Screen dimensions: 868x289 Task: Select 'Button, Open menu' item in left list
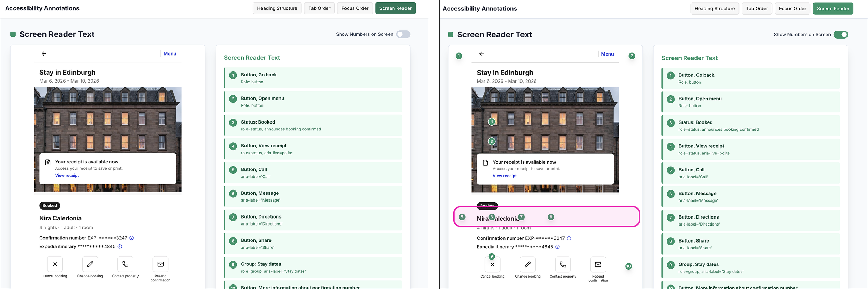click(313, 102)
